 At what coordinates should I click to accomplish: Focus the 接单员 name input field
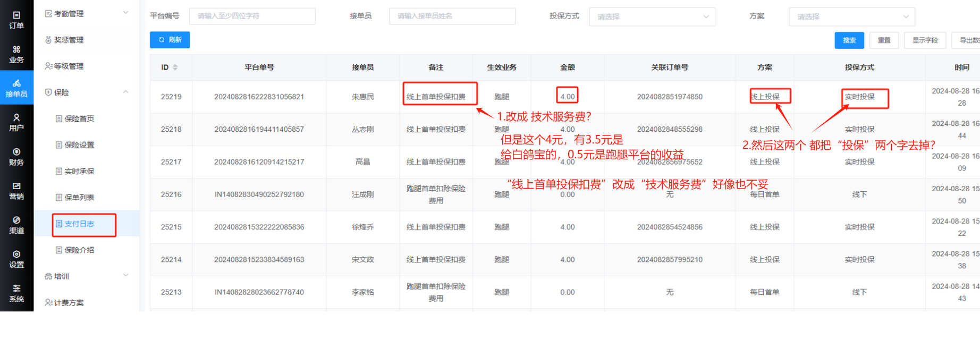pyautogui.click(x=452, y=16)
